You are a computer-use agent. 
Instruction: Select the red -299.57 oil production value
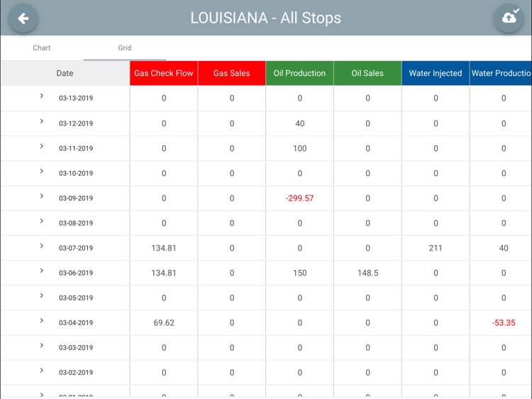(299, 198)
